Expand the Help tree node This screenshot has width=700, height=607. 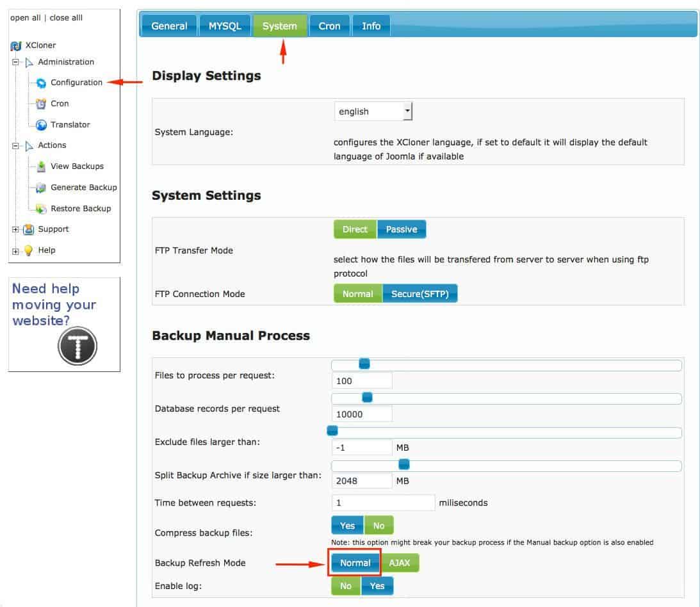click(x=15, y=251)
